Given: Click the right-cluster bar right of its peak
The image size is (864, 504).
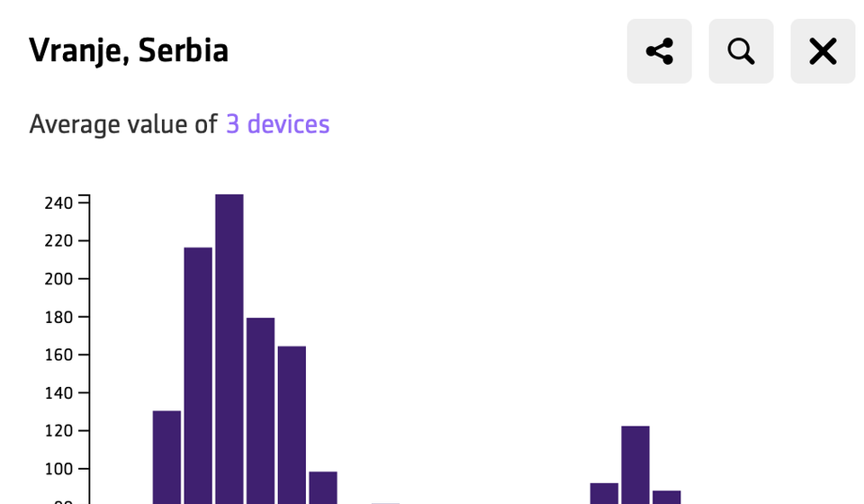Looking at the screenshot, I should tap(667, 497).
